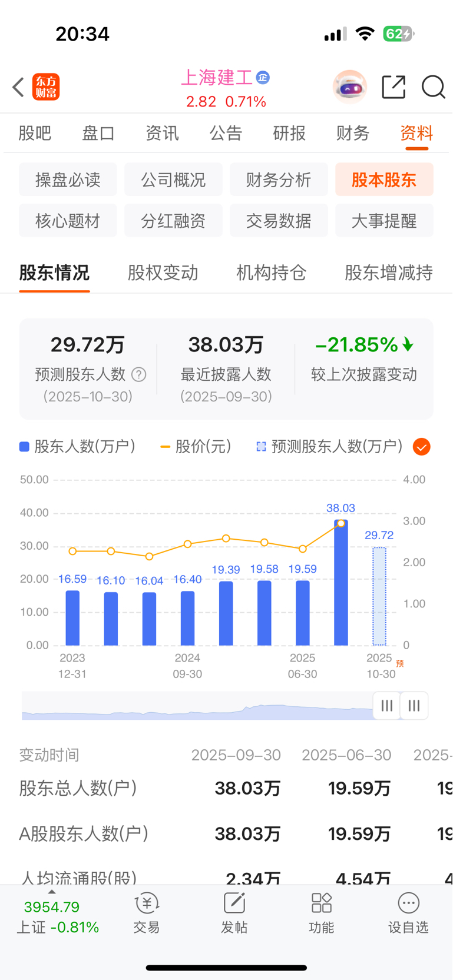Tap the A股股东人数(户) row label
Viewport: 453px width, 980px height.
pyautogui.click(x=84, y=833)
